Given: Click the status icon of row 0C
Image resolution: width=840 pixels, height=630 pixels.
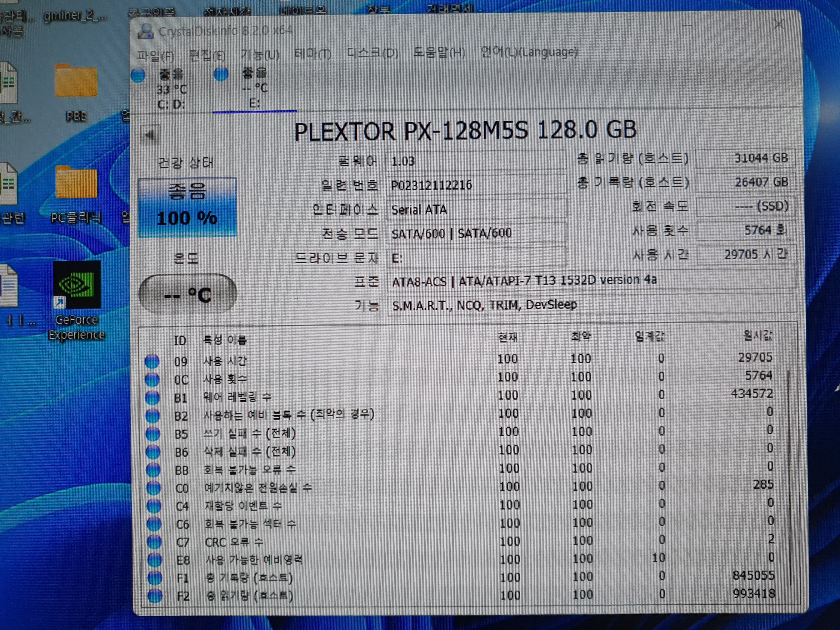Looking at the screenshot, I should (152, 379).
